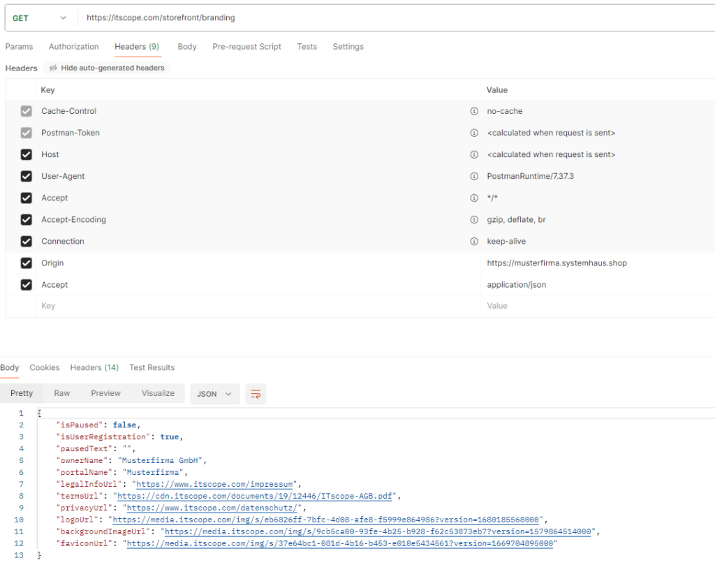Uncheck the User-Agent header checkbox

pyautogui.click(x=27, y=176)
